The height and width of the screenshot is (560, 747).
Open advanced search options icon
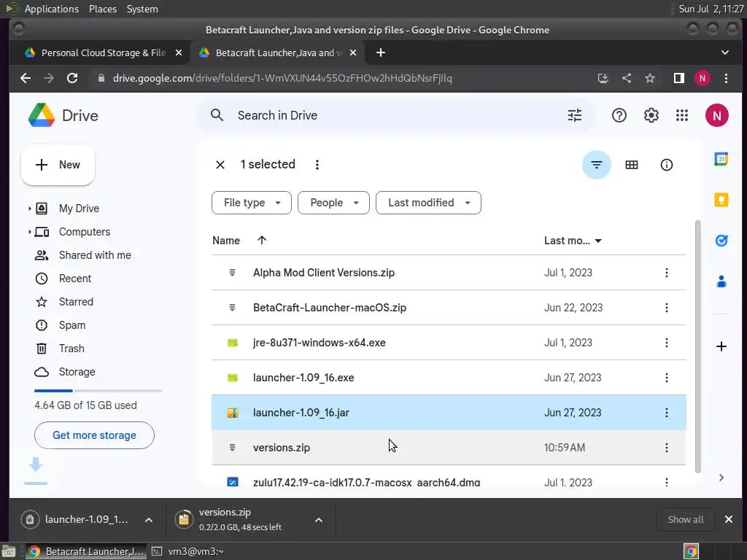575,115
